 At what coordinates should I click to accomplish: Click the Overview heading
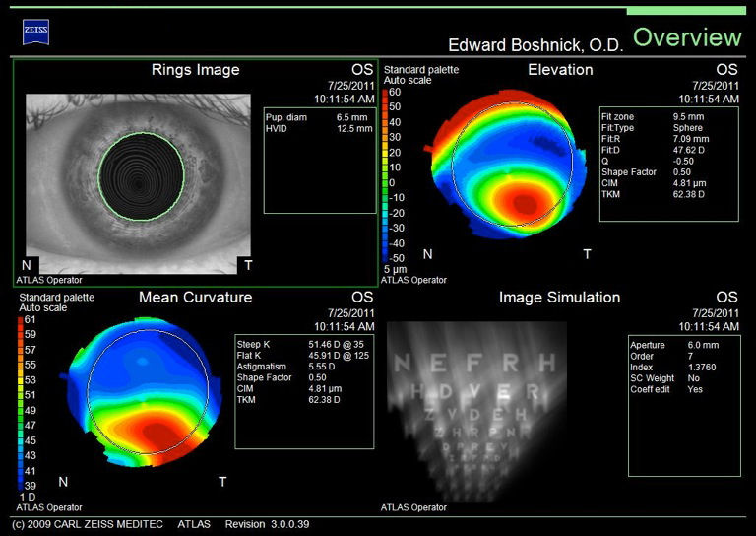tap(686, 38)
